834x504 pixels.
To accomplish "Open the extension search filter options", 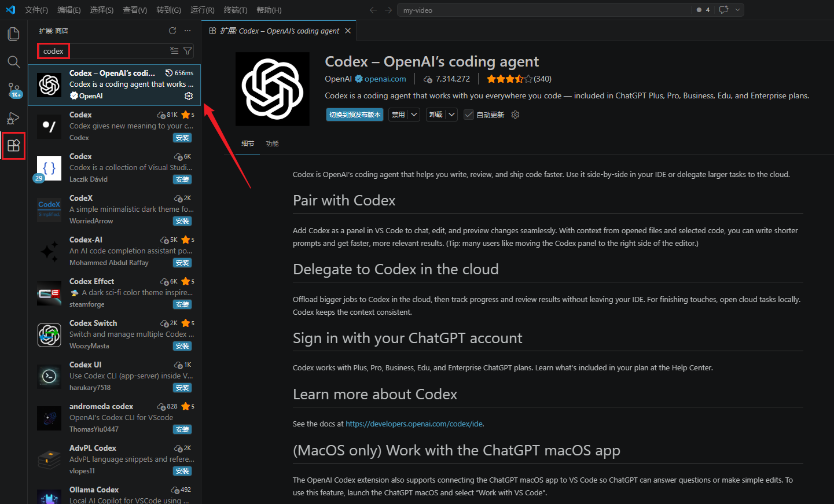I will tap(188, 51).
